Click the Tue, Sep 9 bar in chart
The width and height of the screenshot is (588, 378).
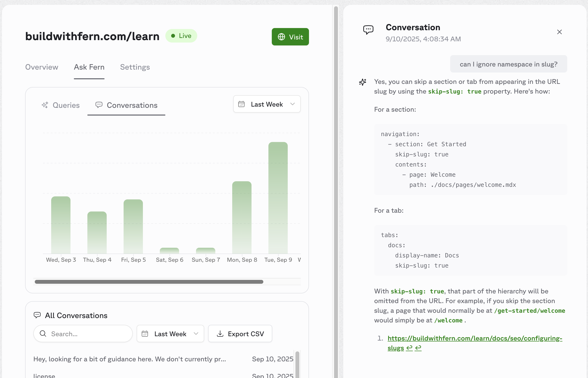click(x=278, y=198)
